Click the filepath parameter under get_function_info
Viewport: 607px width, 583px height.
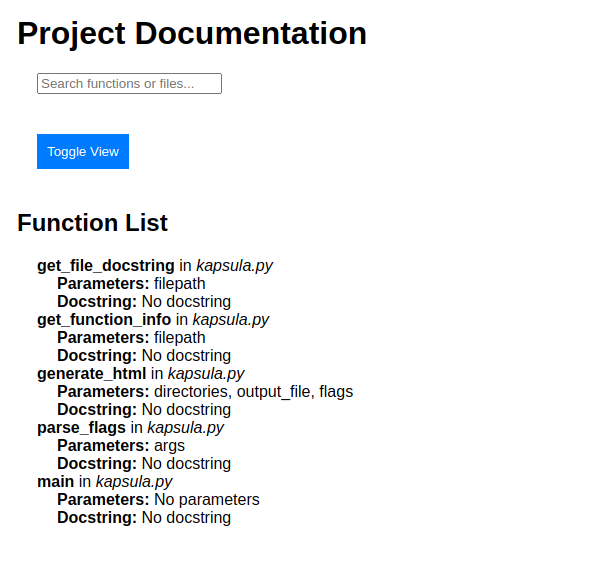point(180,338)
